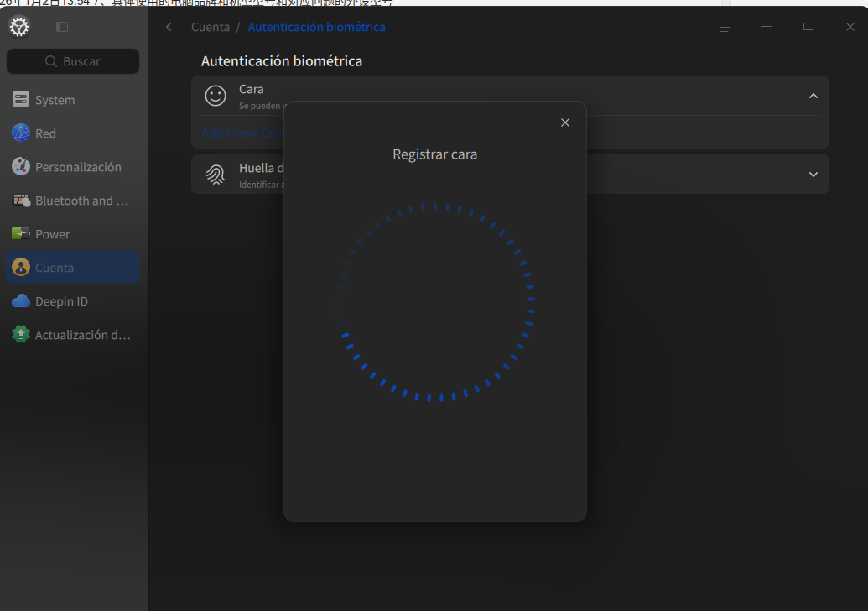
Task: Maximize the Control Center window
Action: click(x=808, y=27)
